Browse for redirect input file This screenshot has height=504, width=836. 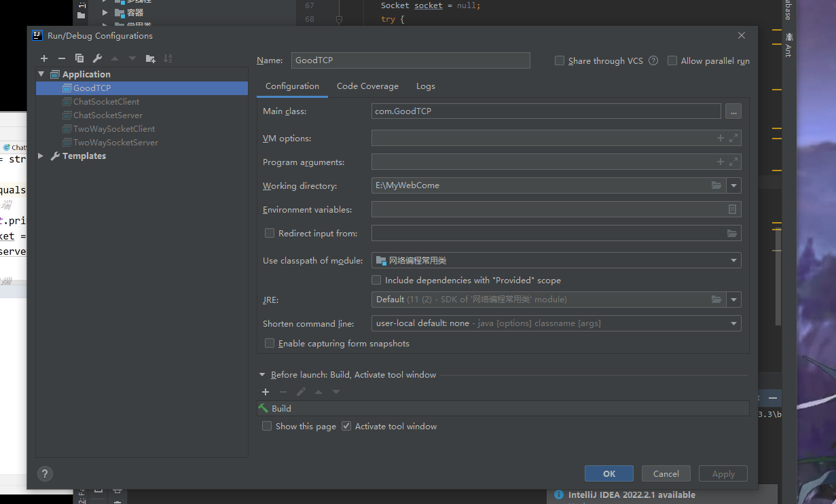pyautogui.click(x=732, y=233)
